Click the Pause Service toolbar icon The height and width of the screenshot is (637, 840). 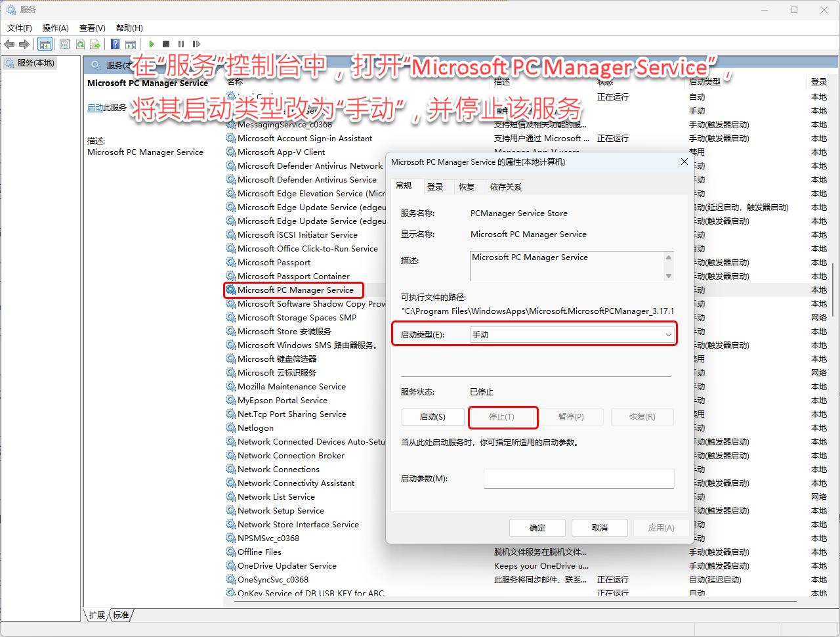[x=181, y=44]
